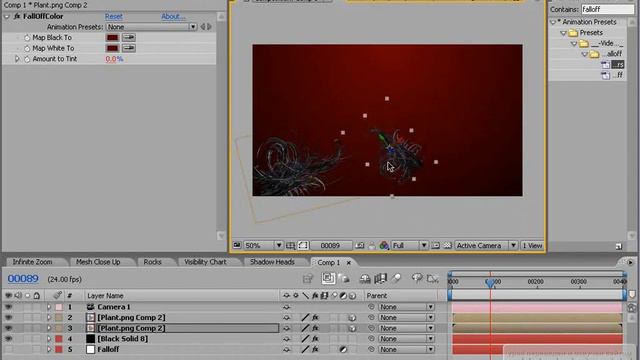Click the effects search field containing falloff
640x360 pixels.
pyautogui.click(x=607, y=9)
